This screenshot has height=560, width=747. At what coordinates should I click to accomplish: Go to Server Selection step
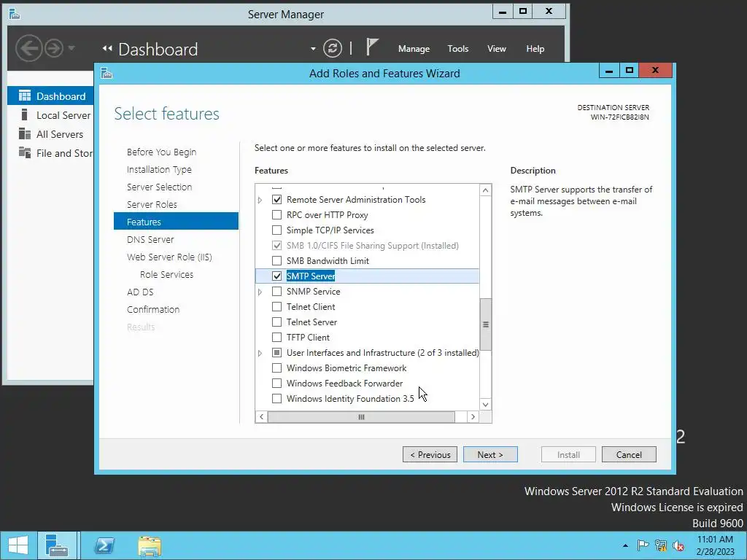pyautogui.click(x=160, y=187)
